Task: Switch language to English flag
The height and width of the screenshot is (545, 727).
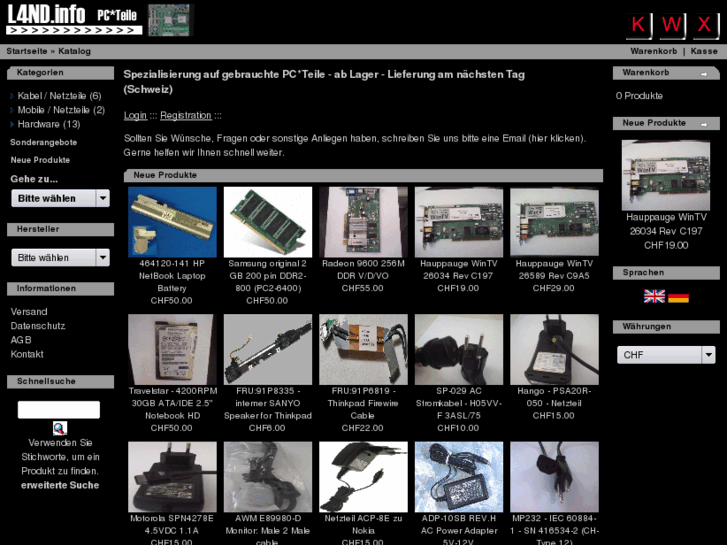Action: point(654,296)
